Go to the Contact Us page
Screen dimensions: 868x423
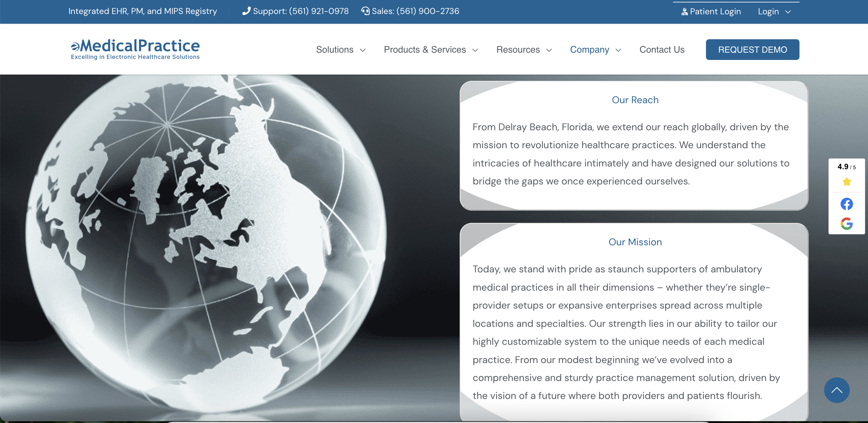[x=662, y=50]
